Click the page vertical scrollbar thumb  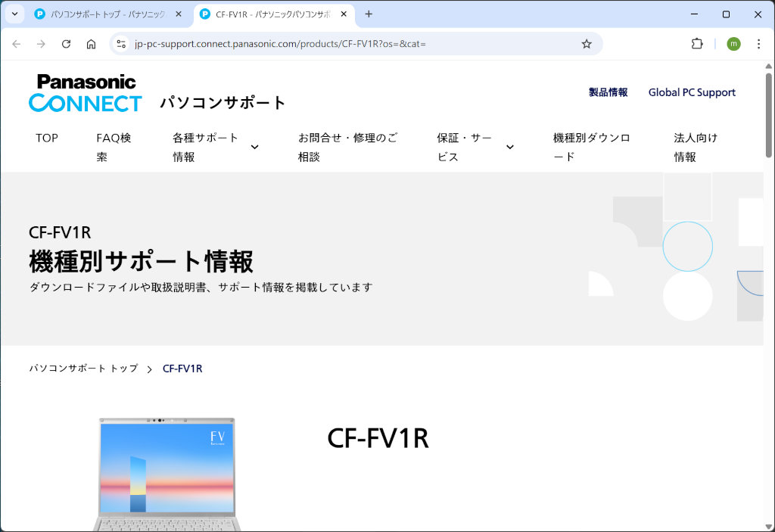click(x=769, y=115)
